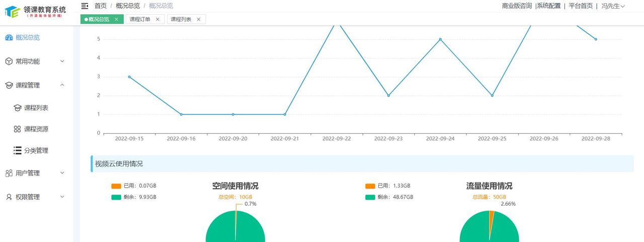Click the 2022-09-26 axis label

[544, 139]
